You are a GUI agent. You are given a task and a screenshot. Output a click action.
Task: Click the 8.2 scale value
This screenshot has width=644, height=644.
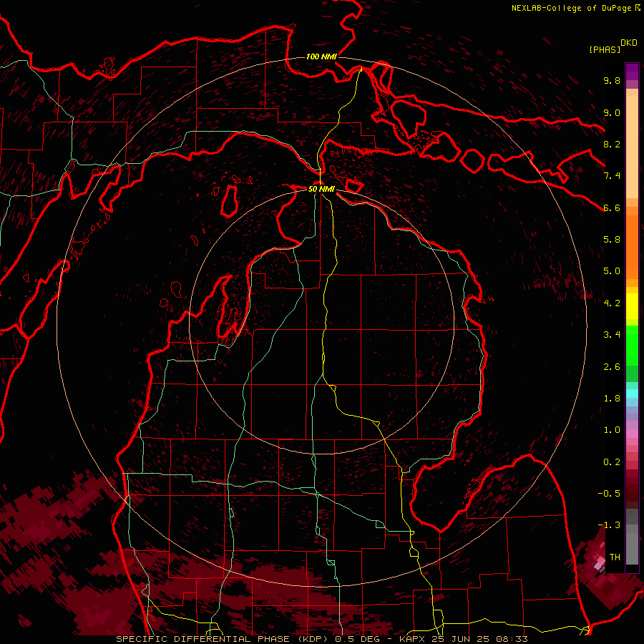612,144
